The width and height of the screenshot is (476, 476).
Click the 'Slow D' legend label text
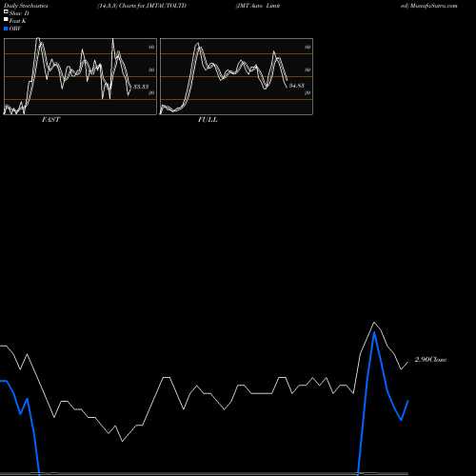pos(19,13)
